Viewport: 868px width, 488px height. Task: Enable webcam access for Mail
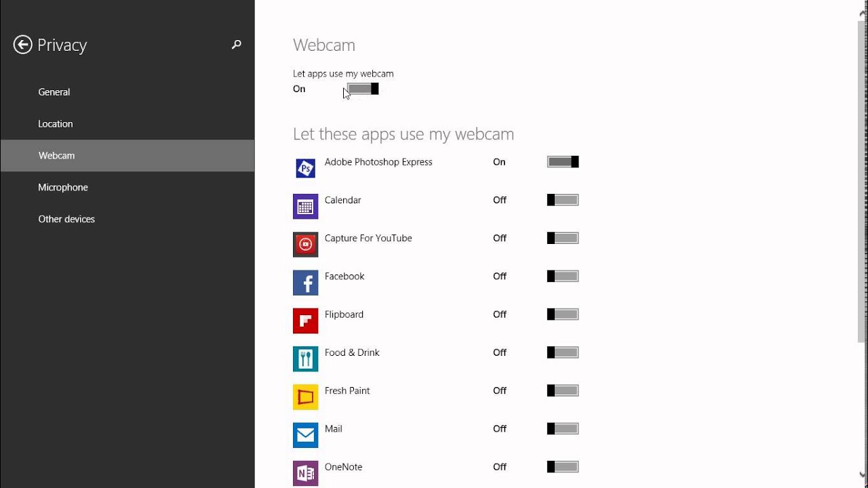[563, 429]
